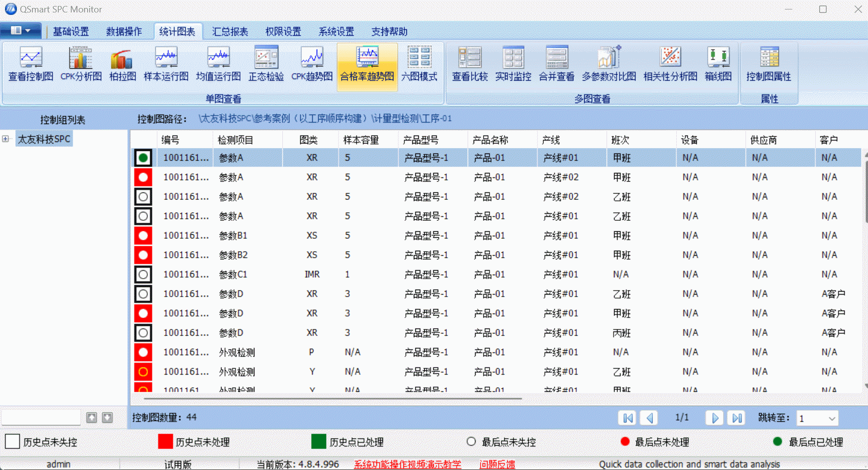Click the CPK趋势图 icon
The width and height of the screenshot is (868, 470).
click(312, 64)
